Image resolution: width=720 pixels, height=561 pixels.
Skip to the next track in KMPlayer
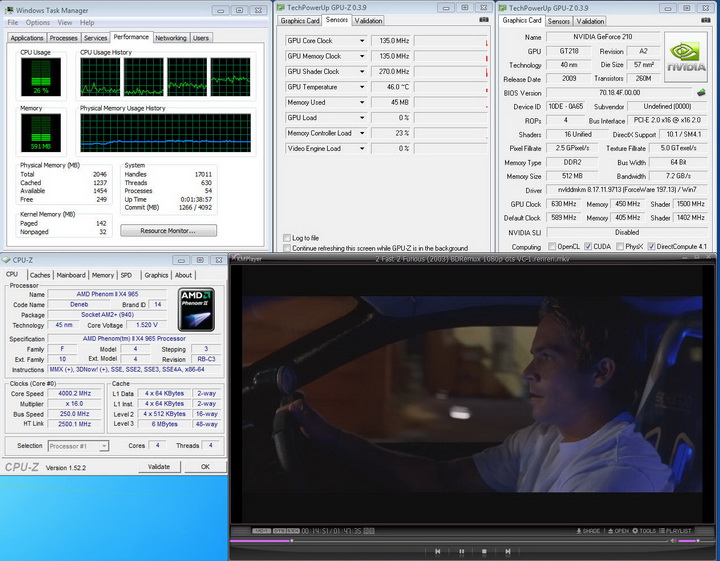click(x=510, y=551)
